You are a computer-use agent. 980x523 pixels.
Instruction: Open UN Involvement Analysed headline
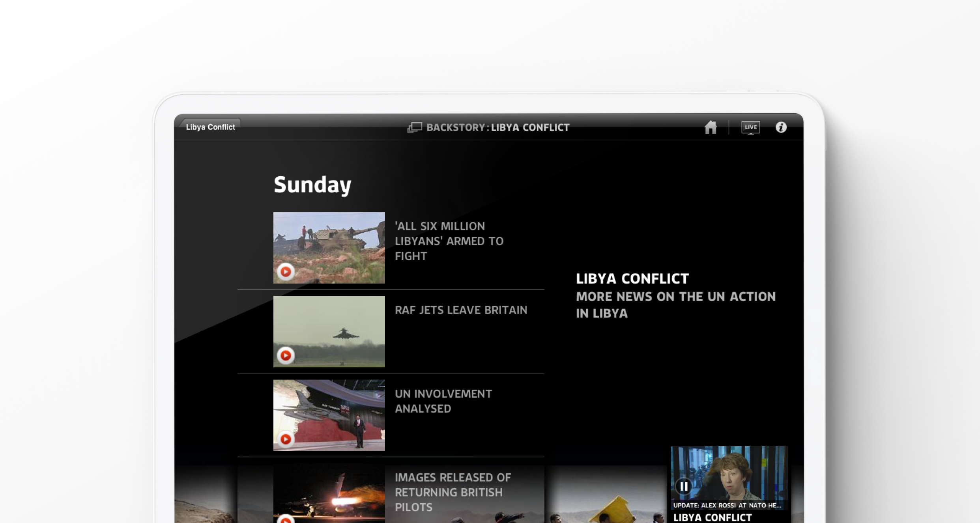point(443,401)
